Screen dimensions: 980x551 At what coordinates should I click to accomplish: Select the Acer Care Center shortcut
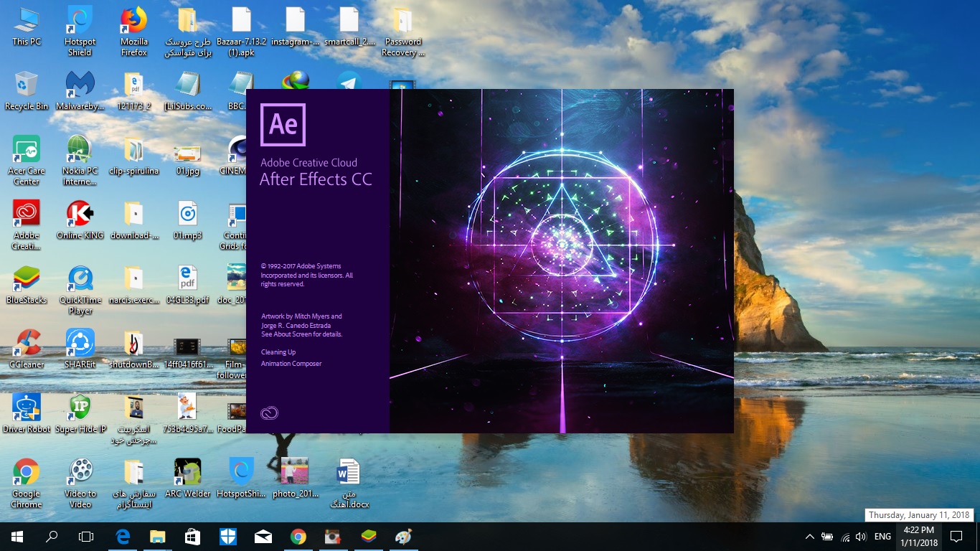click(x=27, y=161)
